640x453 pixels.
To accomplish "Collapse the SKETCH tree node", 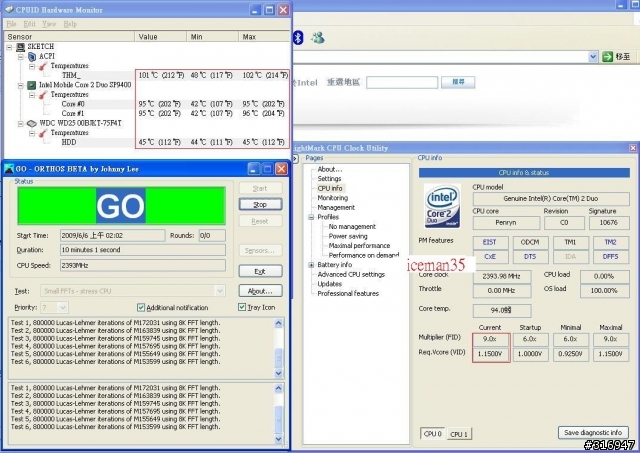I will 9,47.
